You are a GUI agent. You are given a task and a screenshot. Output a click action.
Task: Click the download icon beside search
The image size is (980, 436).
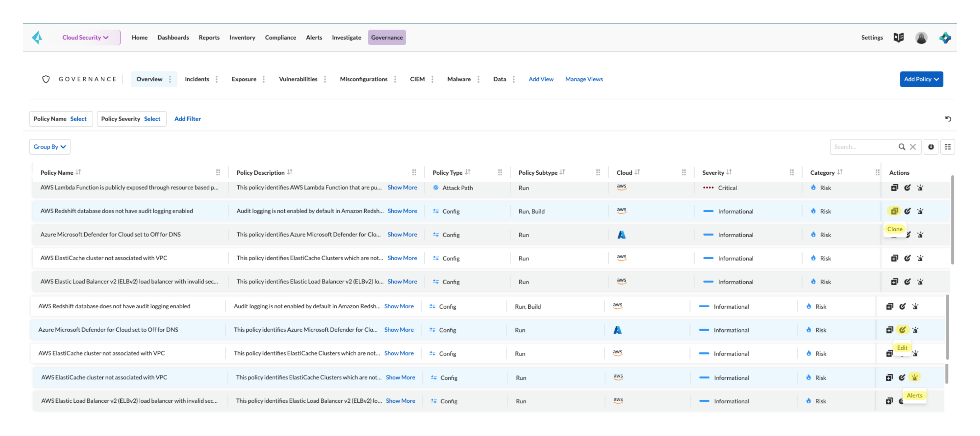(931, 147)
